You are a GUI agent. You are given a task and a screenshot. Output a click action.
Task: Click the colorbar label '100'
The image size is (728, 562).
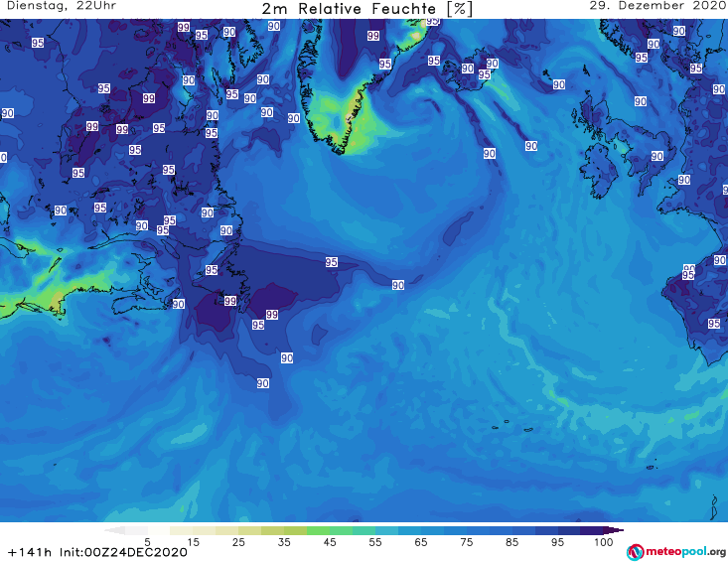[x=604, y=542]
